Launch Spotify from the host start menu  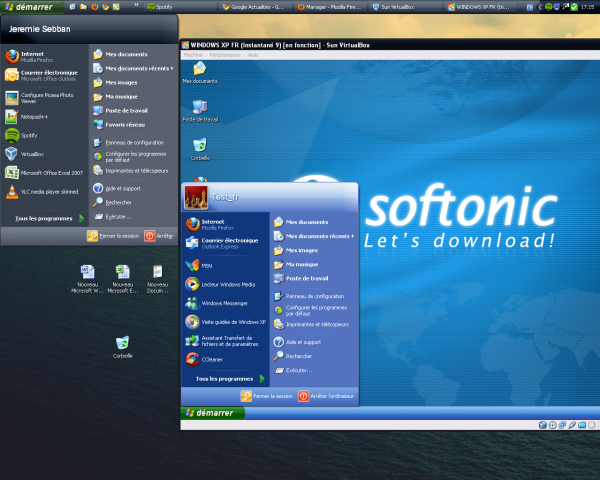point(28,135)
